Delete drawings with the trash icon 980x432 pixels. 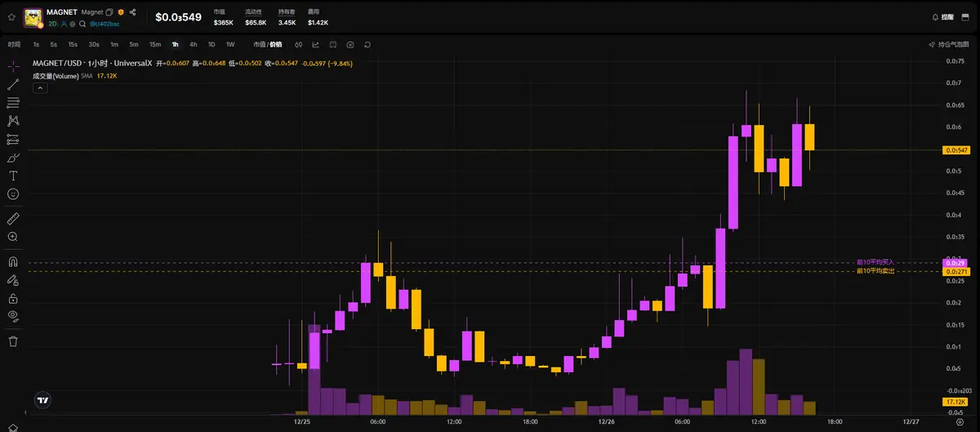point(13,341)
